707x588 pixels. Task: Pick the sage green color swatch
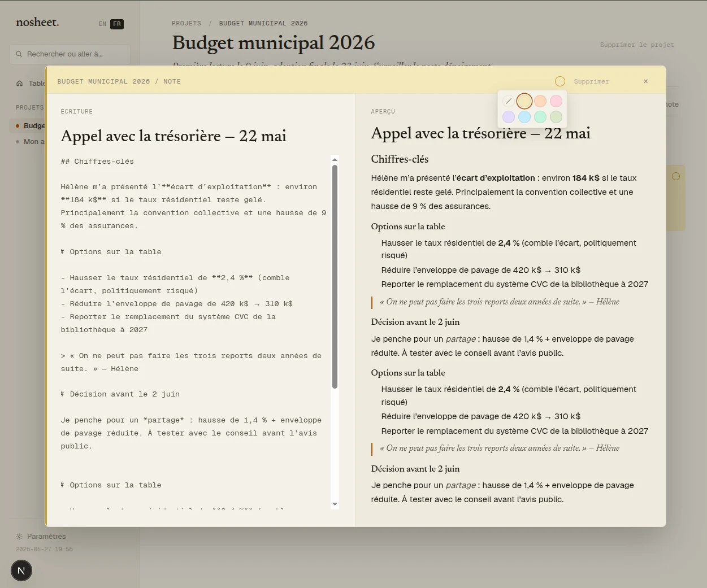coord(556,117)
